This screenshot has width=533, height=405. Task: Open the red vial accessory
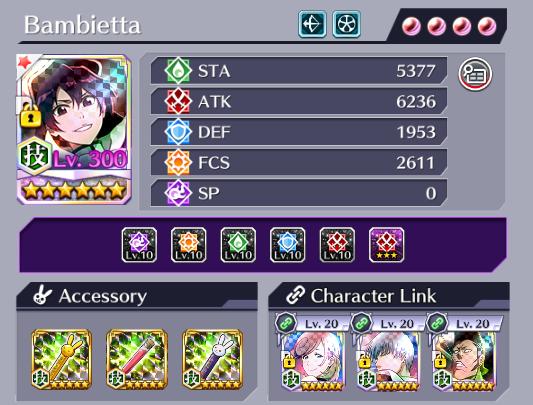[137, 359]
